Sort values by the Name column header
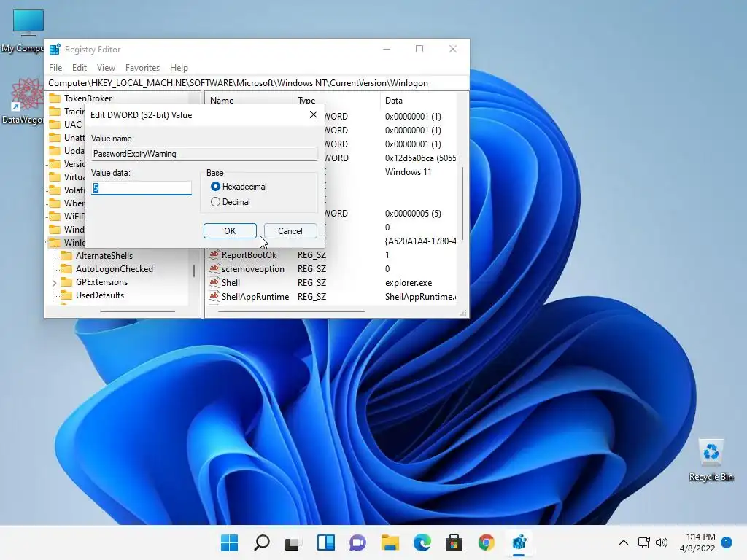The width and height of the screenshot is (747, 560). tap(249, 101)
